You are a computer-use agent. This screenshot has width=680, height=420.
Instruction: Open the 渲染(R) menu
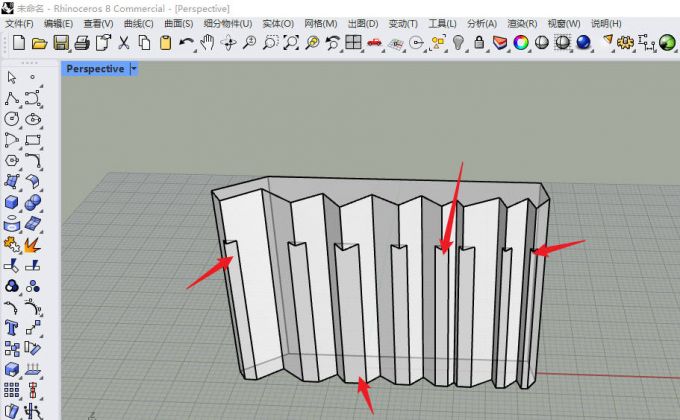pos(522,23)
